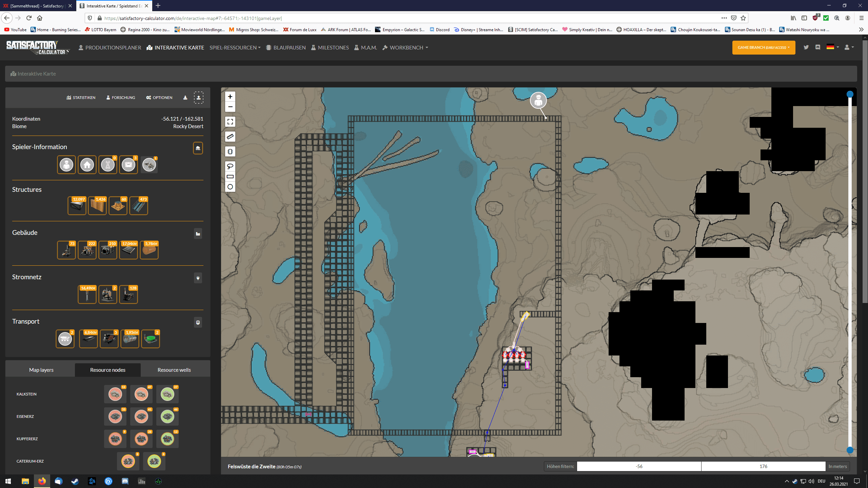This screenshot has height=488, width=868.
Task: Toggle the player position layer
Action: coord(66,165)
